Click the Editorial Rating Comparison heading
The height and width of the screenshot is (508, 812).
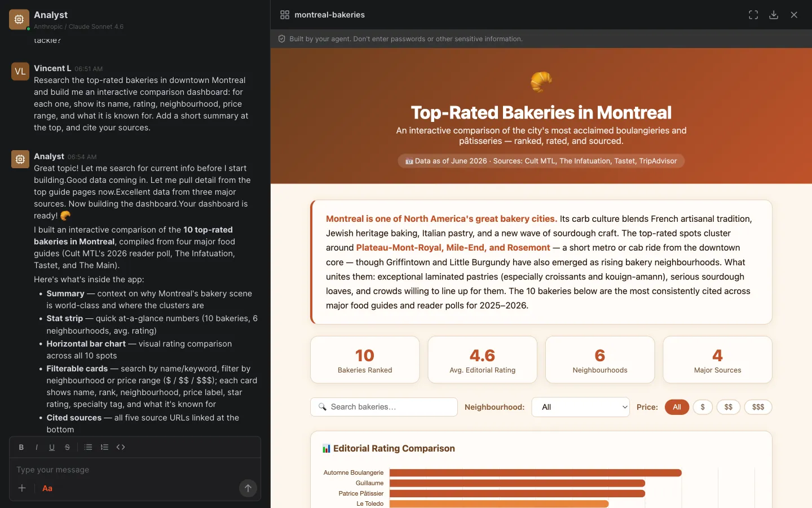tap(394, 448)
